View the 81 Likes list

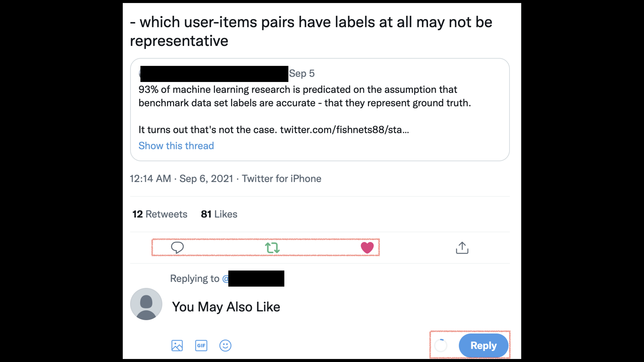[219, 214]
